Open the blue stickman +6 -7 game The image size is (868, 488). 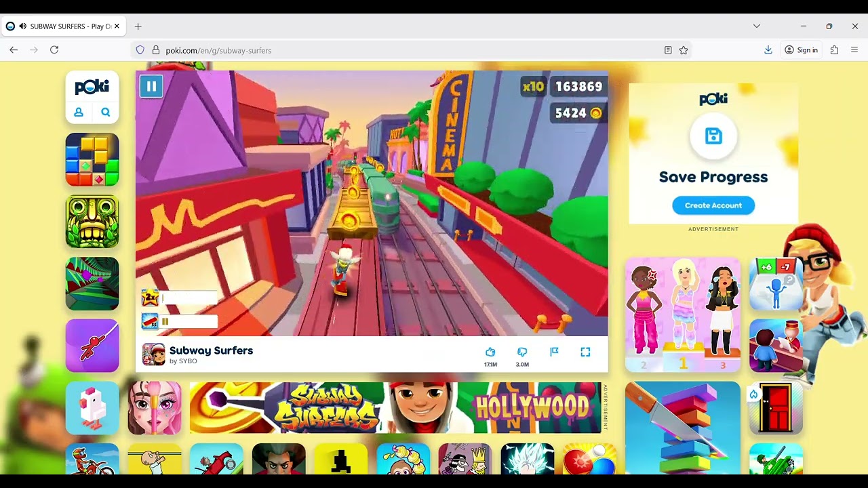[x=776, y=283]
